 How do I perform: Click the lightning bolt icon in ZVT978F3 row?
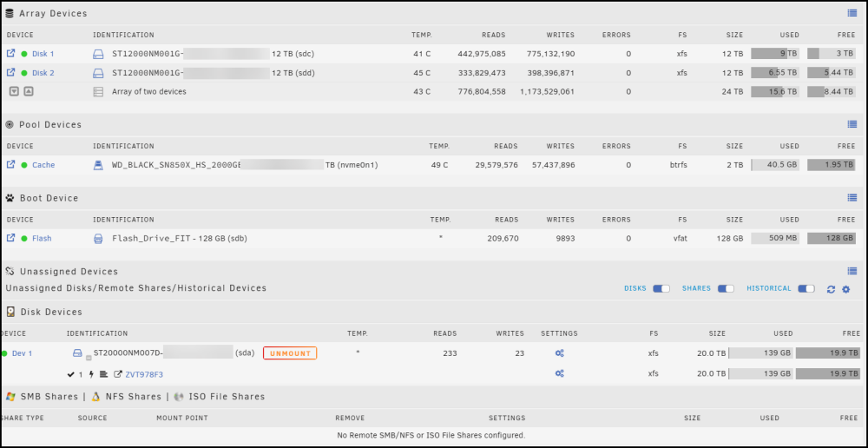(91, 375)
